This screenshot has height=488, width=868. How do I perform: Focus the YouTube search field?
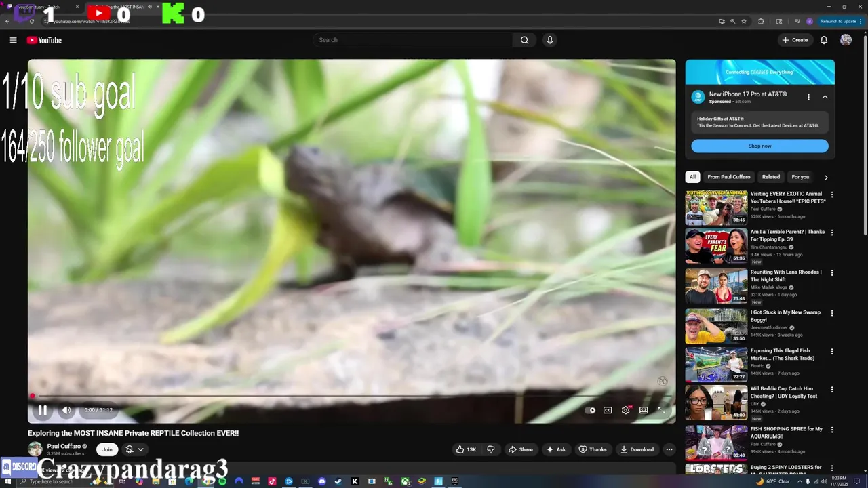coord(414,40)
